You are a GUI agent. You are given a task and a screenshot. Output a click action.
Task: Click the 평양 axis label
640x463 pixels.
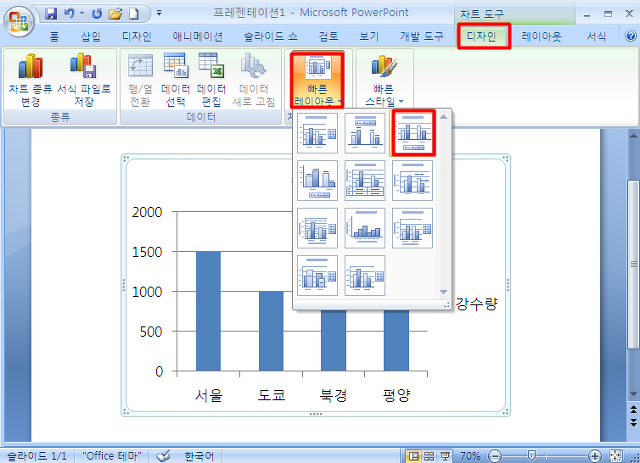(396, 395)
